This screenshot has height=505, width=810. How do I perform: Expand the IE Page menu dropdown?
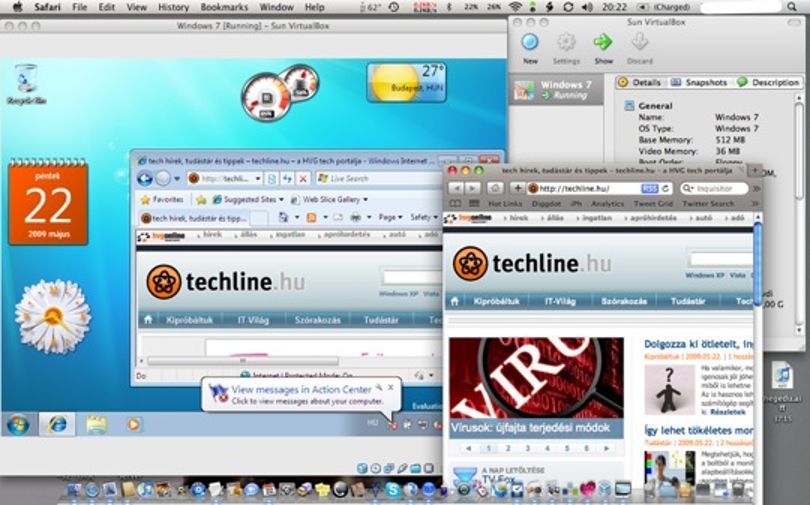(x=390, y=217)
